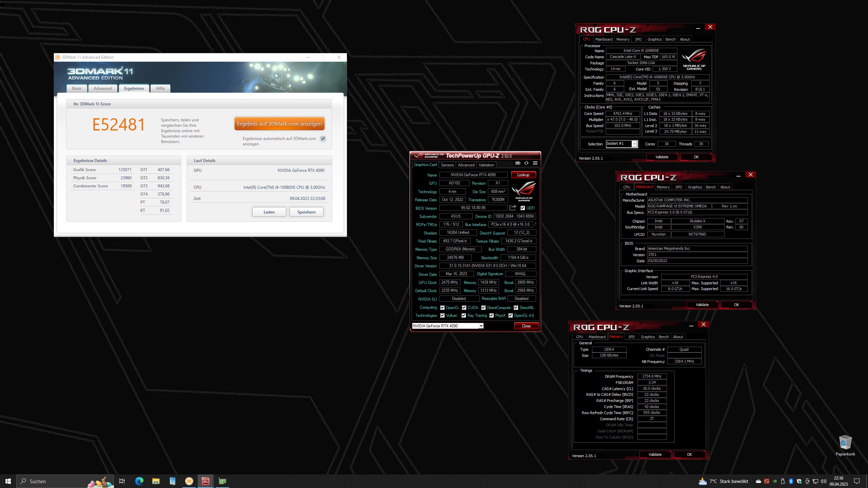The height and width of the screenshot is (488, 868).
Task: Click OK in the Mainboard CPU-Z window
Action: pos(736,305)
